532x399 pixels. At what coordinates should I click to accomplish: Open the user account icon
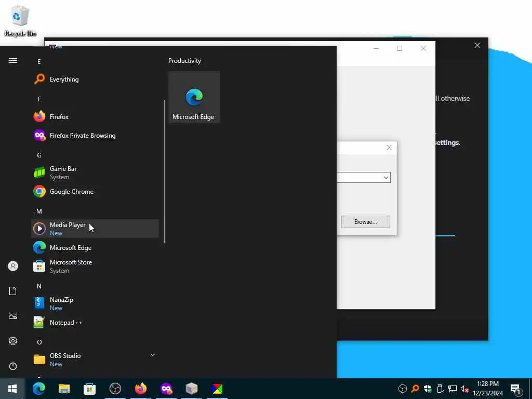point(13,266)
